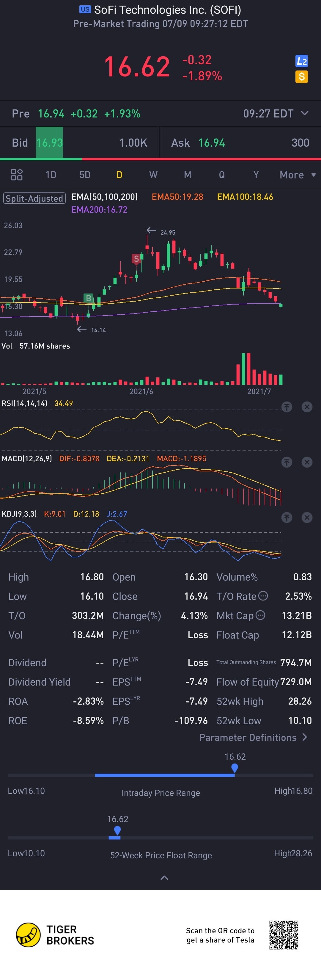321x980 pixels.
Task: Open the More timeframes dropdown
Action: tap(298, 175)
